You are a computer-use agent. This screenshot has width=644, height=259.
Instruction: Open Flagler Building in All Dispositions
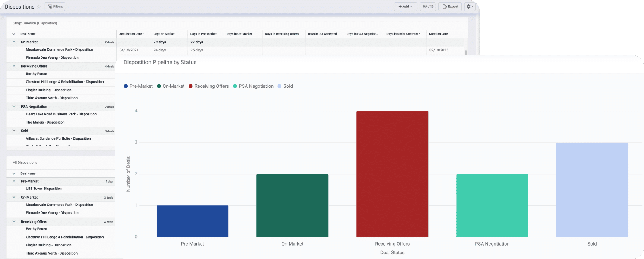(x=48, y=245)
